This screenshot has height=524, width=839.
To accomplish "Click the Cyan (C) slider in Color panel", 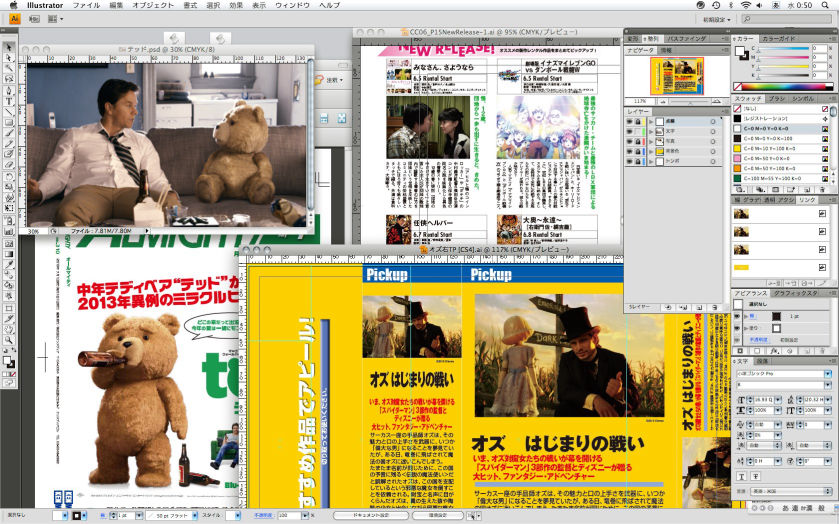I will (784, 49).
